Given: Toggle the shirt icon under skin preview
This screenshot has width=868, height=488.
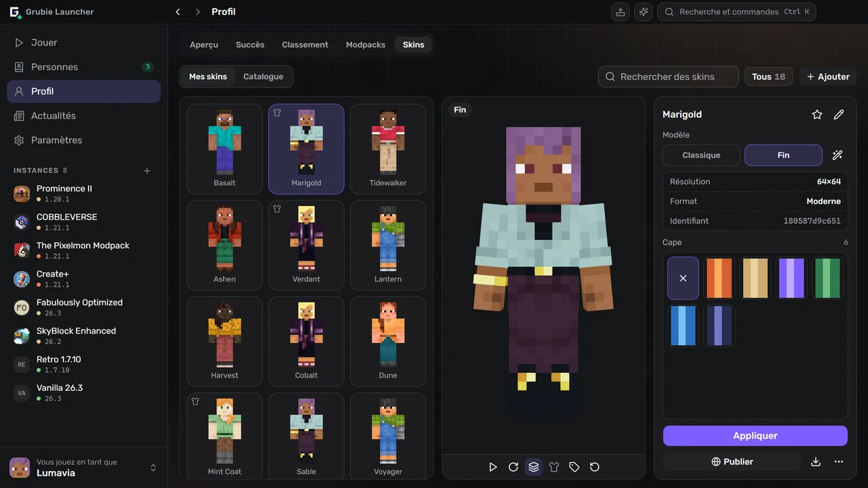Looking at the screenshot, I should tap(554, 467).
